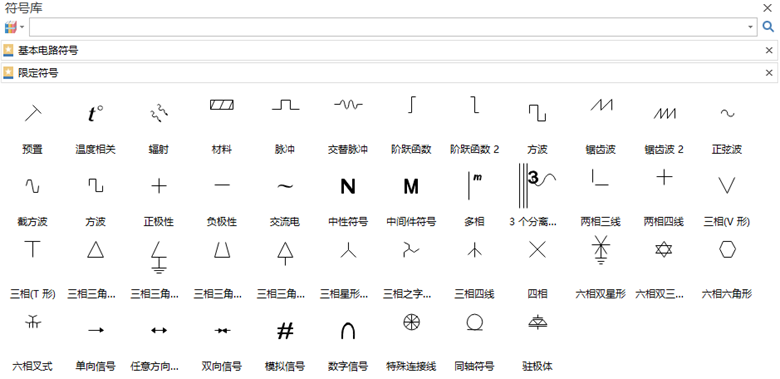The height and width of the screenshot is (379, 780).
Task: Click the magnifier search button
Action: coord(769,27)
